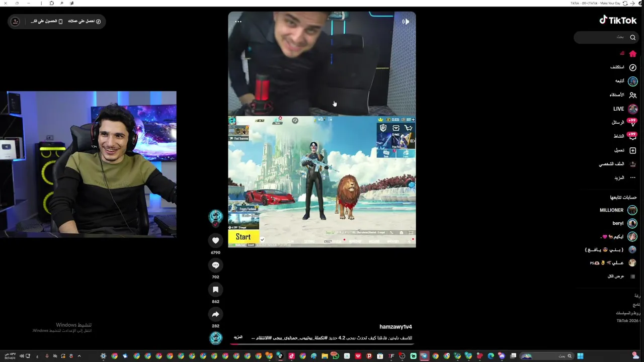Share the video with the arrow icon

click(215, 314)
